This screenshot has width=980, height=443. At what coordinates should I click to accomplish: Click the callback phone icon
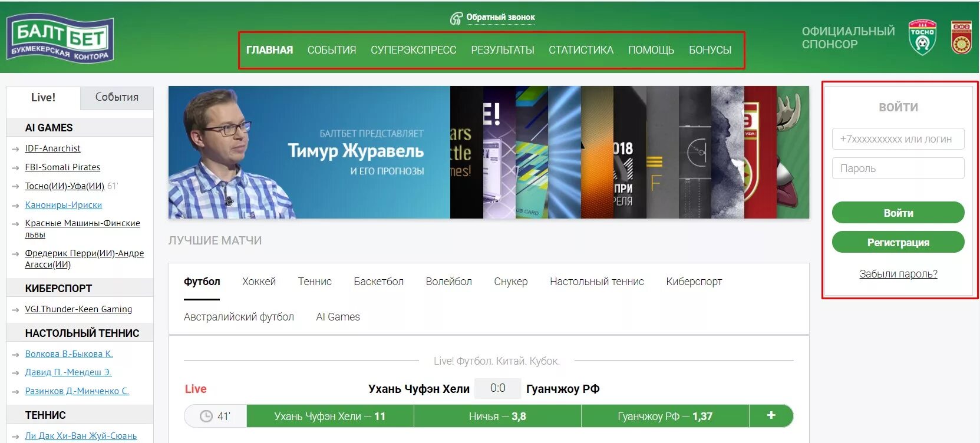(456, 18)
